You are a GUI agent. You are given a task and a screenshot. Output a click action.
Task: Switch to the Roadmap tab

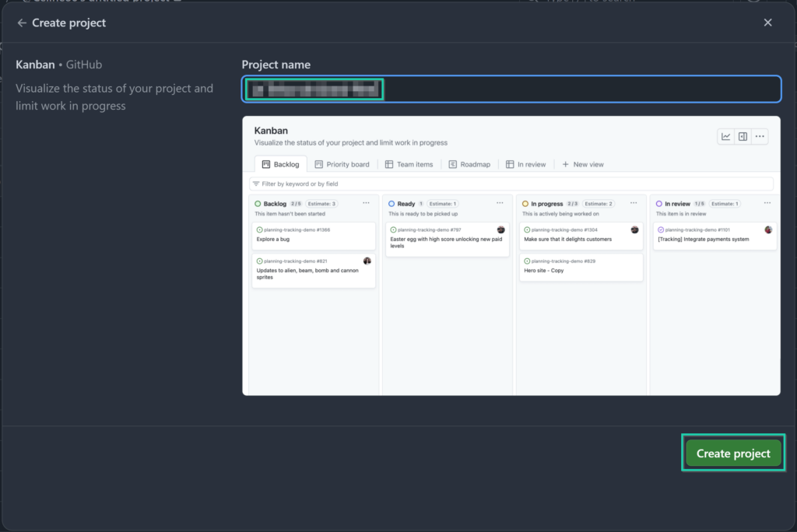point(469,164)
